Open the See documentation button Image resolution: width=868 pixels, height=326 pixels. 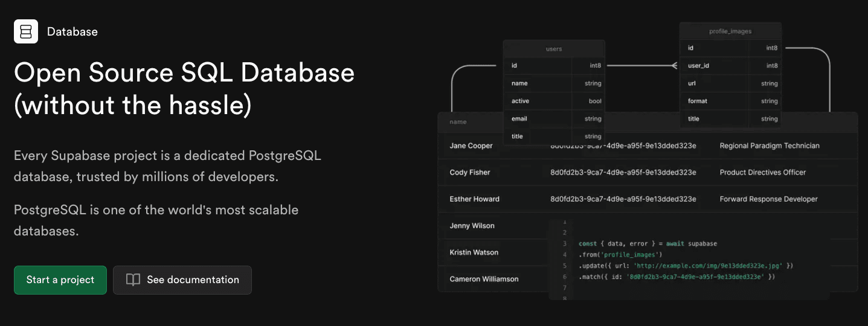(x=182, y=280)
